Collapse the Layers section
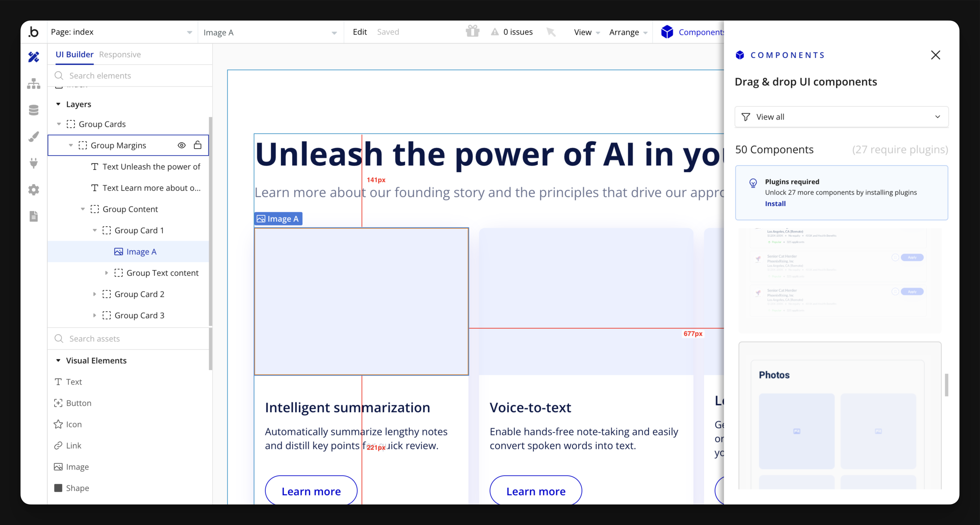This screenshot has width=980, height=525. pos(58,104)
